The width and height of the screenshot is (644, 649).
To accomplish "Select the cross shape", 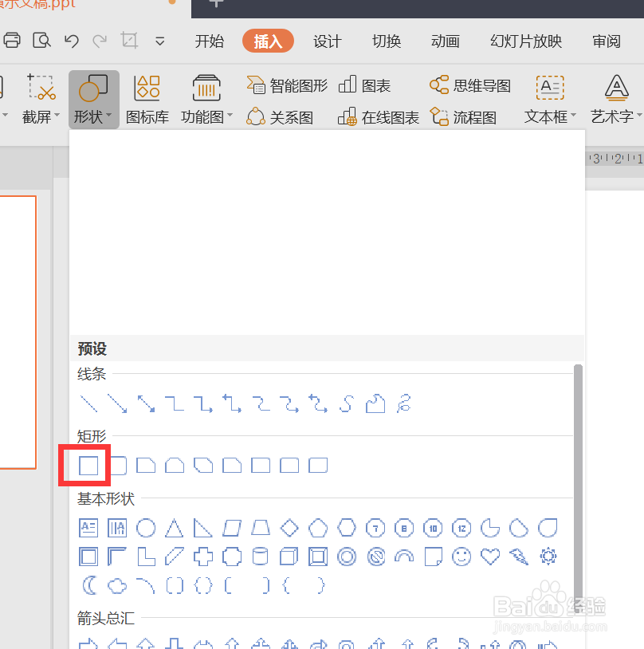I will (x=203, y=557).
